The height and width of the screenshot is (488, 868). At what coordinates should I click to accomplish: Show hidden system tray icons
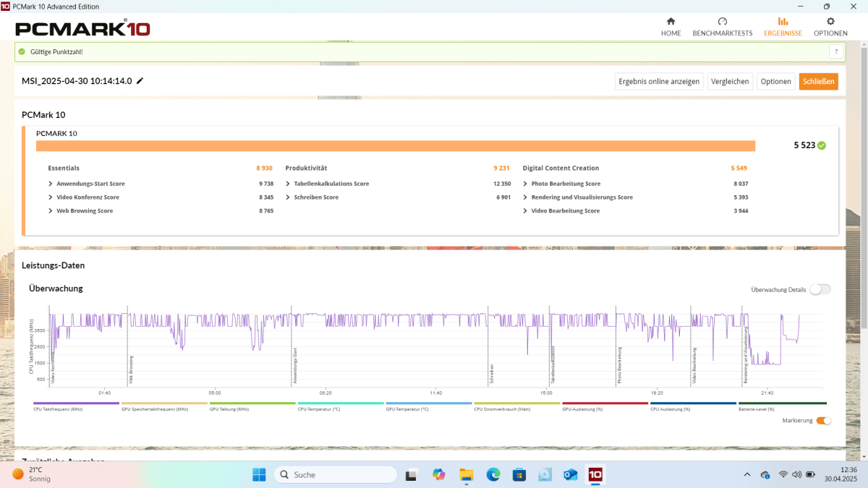pos(747,474)
